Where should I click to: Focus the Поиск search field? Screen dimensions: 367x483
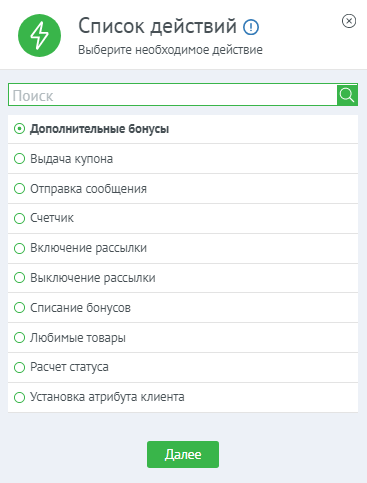coord(173,95)
